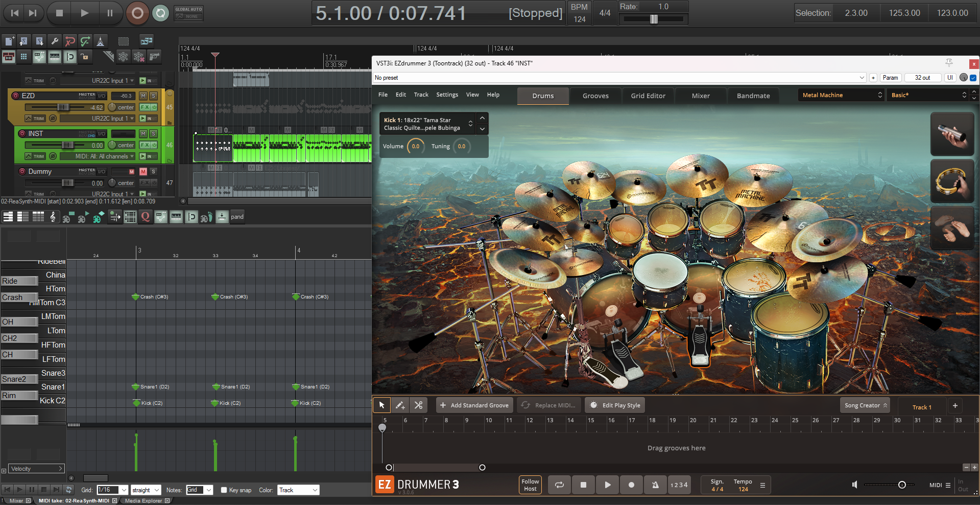Click the transport play button
The width and height of the screenshot is (980, 505).
coord(85,13)
